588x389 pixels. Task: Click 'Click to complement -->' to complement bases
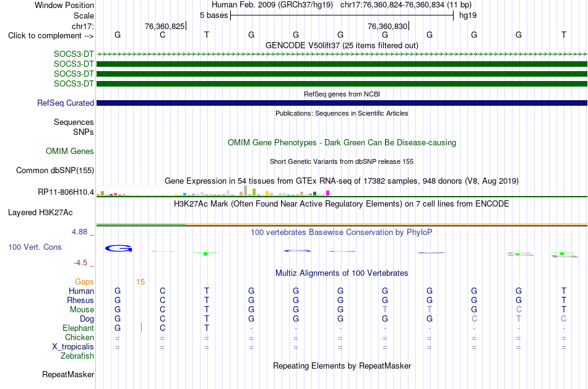tap(51, 36)
